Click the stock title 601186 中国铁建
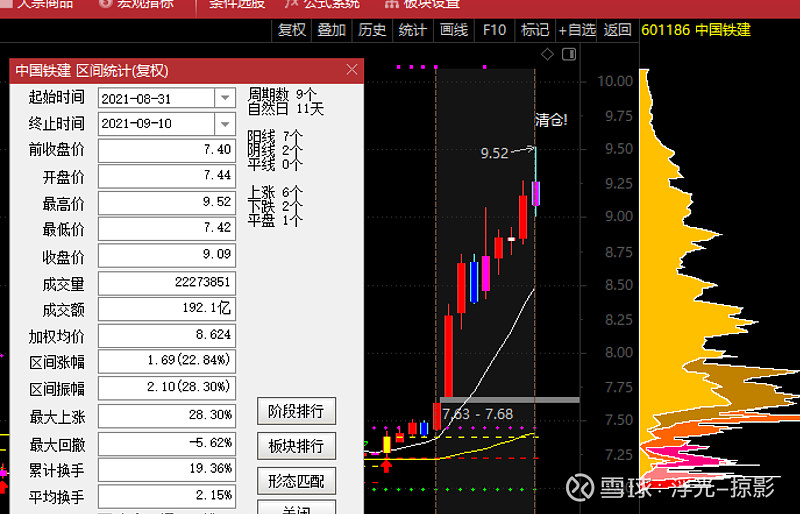 696,30
